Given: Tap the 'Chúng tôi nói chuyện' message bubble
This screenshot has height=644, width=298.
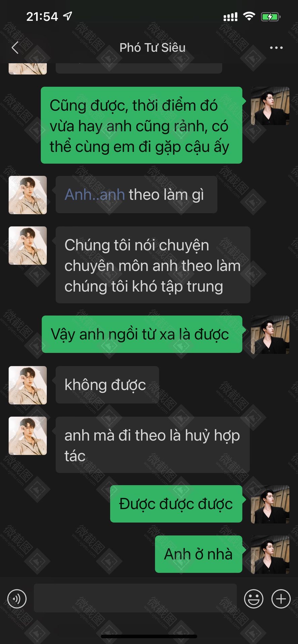Looking at the screenshot, I should tap(153, 265).
